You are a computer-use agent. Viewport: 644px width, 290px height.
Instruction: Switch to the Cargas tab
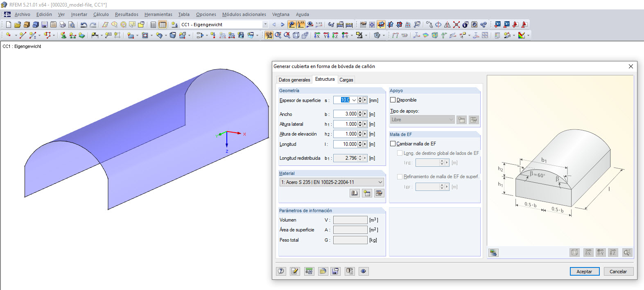click(346, 80)
